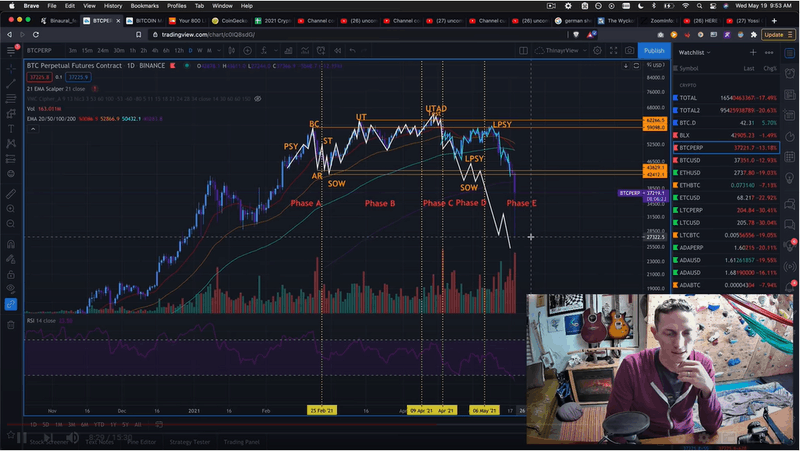Select the 4h timeframe
The image size is (800, 451).
(x=155, y=51)
